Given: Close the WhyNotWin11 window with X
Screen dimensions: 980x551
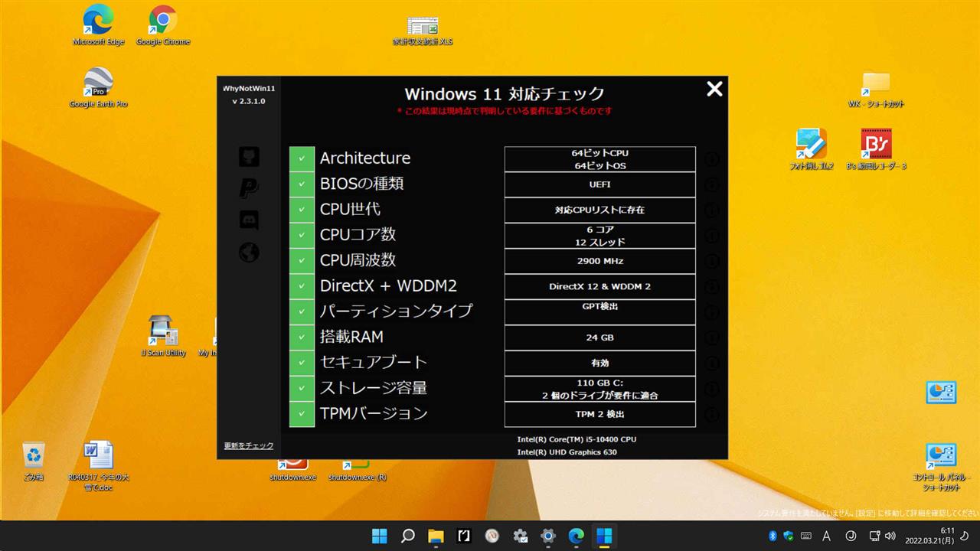Looking at the screenshot, I should pyautogui.click(x=714, y=89).
